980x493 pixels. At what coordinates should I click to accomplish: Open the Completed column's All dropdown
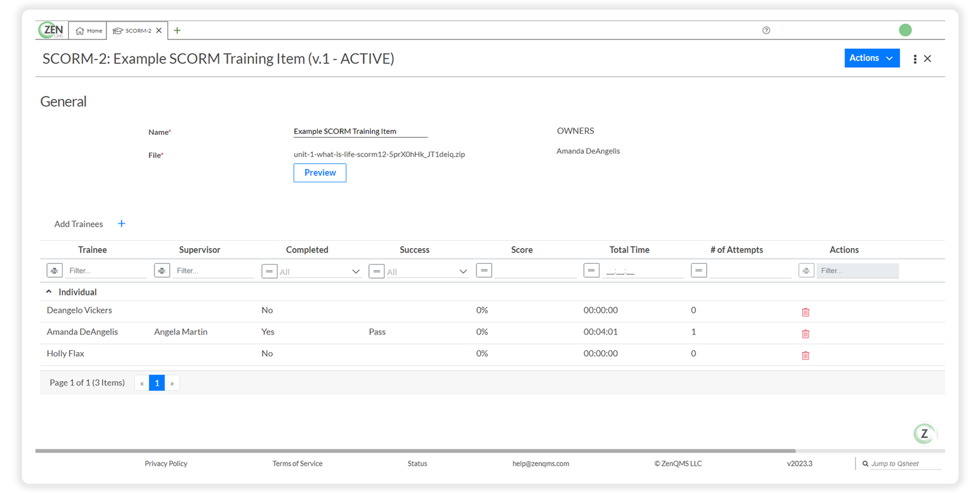coord(355,271)
